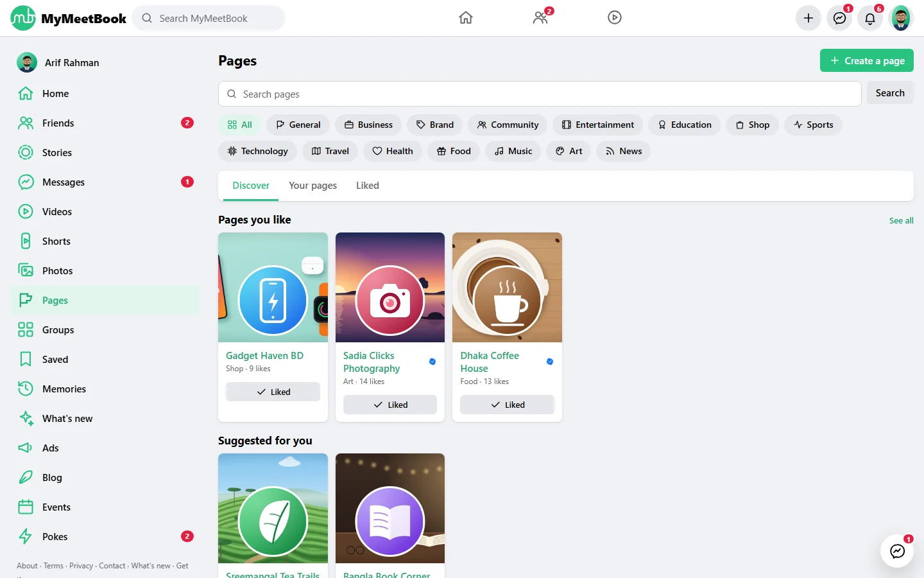Filter pages by Music category

(513, 151)
